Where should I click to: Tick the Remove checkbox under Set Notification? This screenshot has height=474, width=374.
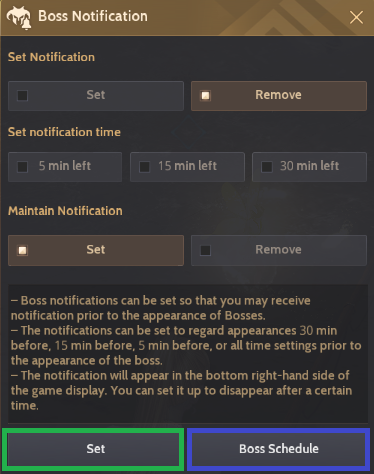[x=205, y=96]
